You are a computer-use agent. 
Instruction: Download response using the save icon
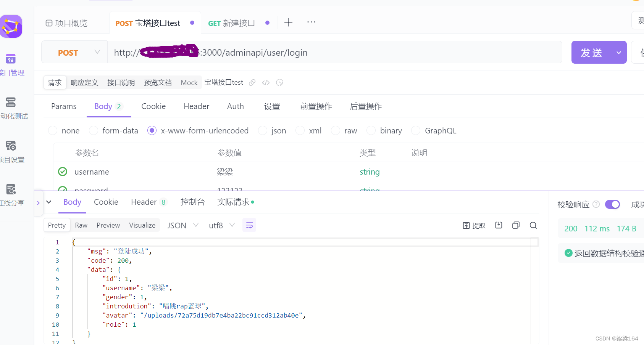(498, 225)
